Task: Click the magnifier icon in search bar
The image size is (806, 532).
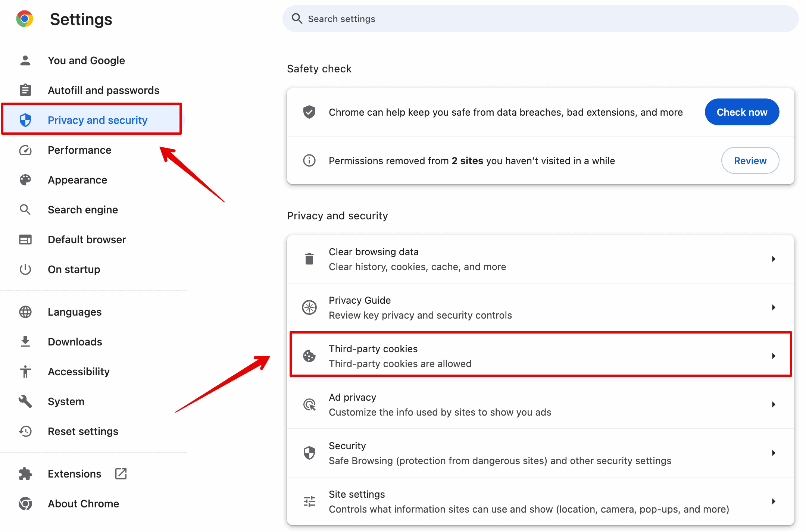Action: pyautogui.click(x=297, y=19)
